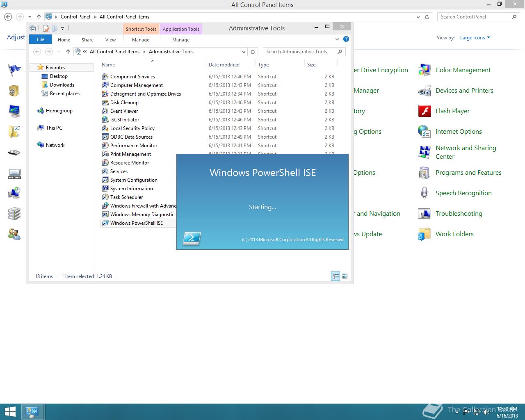The height and width of the screenshot is (420, 525).
Task: Select Print Management icon
Action: (x=105, y=154)
